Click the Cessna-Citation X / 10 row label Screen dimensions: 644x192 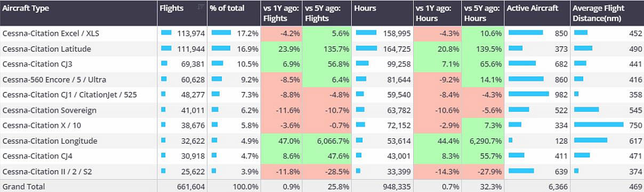click(x=42, y=126)
